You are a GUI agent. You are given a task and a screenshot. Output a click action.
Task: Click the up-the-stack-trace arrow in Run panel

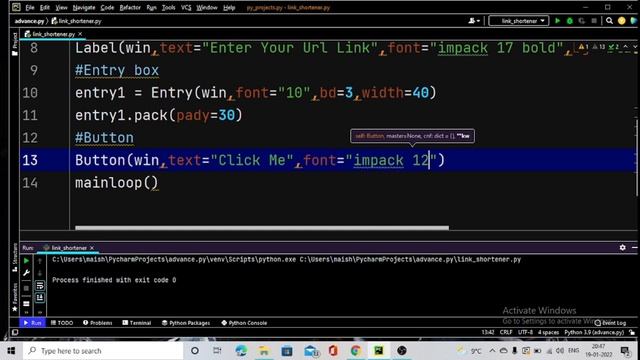click(40, 260)
